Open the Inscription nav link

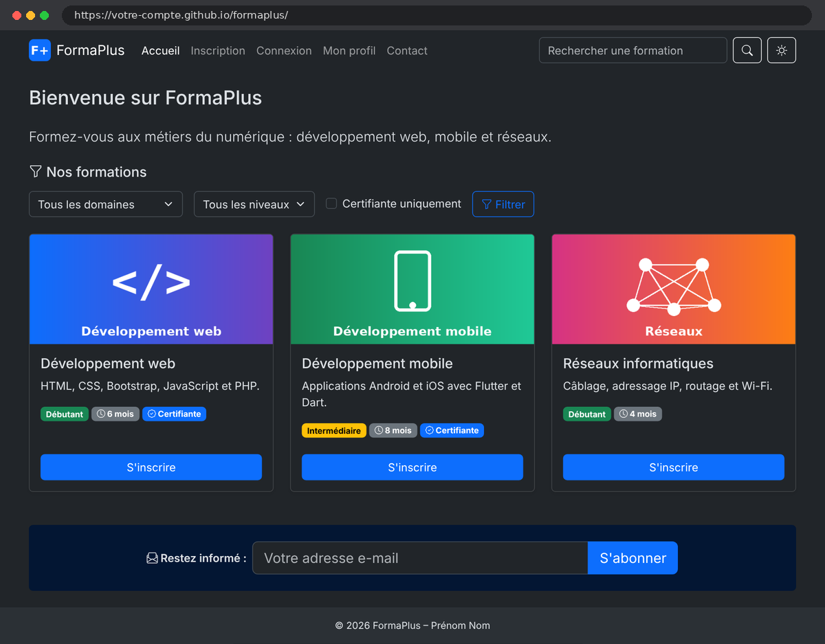point(218,50)
